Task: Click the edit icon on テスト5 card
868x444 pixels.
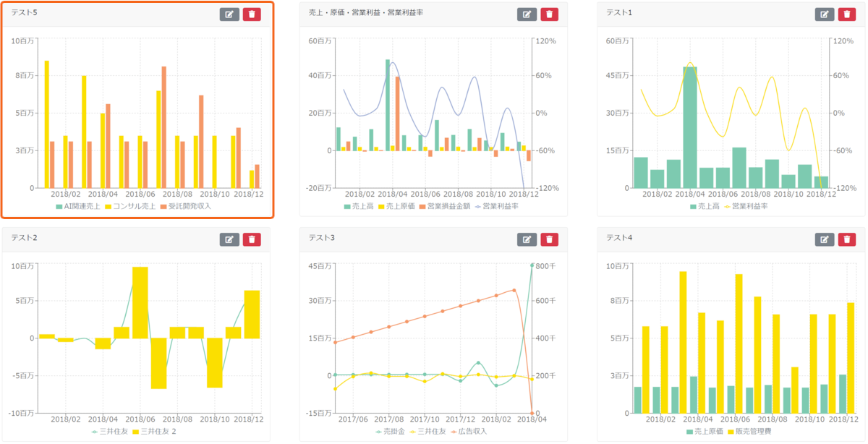Action: click(229, 14)
